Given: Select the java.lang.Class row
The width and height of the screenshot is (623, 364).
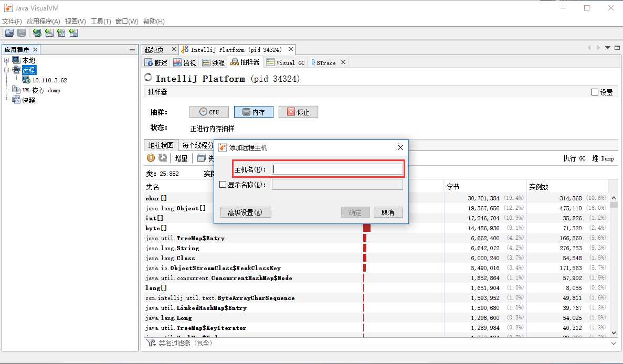Looking at the screenshot, I should [x=376, y=258].
